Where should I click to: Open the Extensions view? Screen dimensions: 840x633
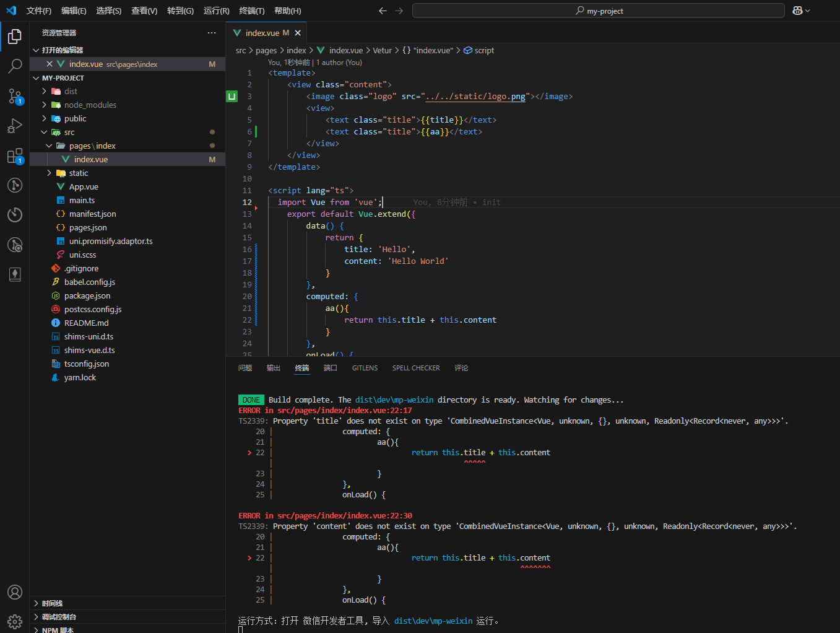pyautogui.click(x=15, y=156)
